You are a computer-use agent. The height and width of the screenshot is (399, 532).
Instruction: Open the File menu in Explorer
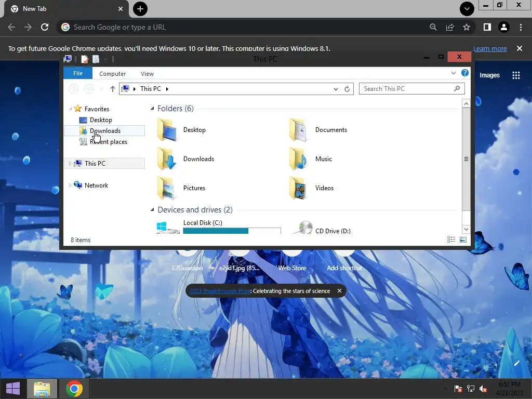pyautogui.click(x=78, y=73)
